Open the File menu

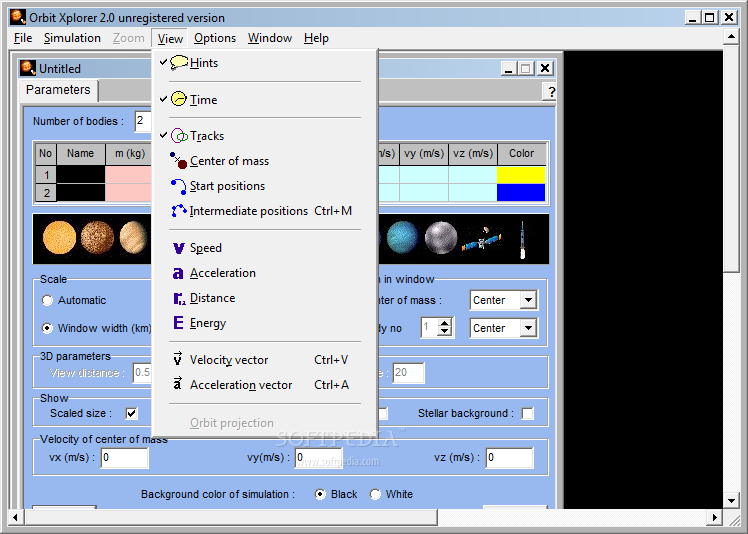pyautogui.click(x=23, y=38)
